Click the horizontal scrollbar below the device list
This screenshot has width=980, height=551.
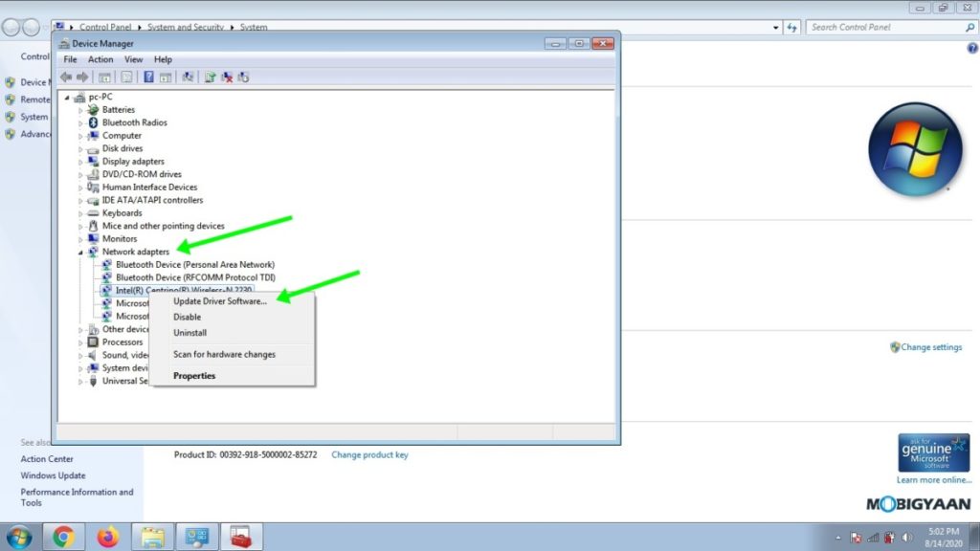(x=287, y=430)
